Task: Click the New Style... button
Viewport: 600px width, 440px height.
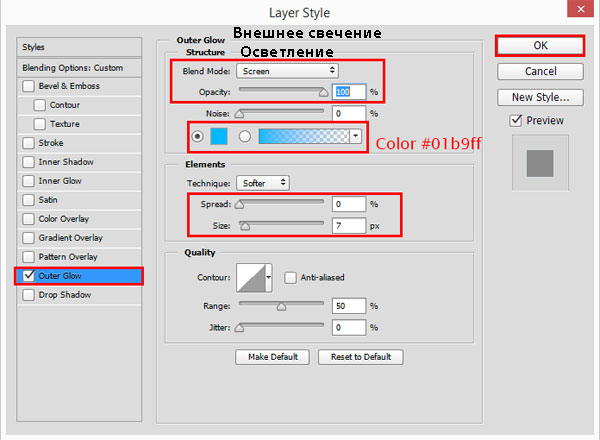Action: click(x=540, y=97)
